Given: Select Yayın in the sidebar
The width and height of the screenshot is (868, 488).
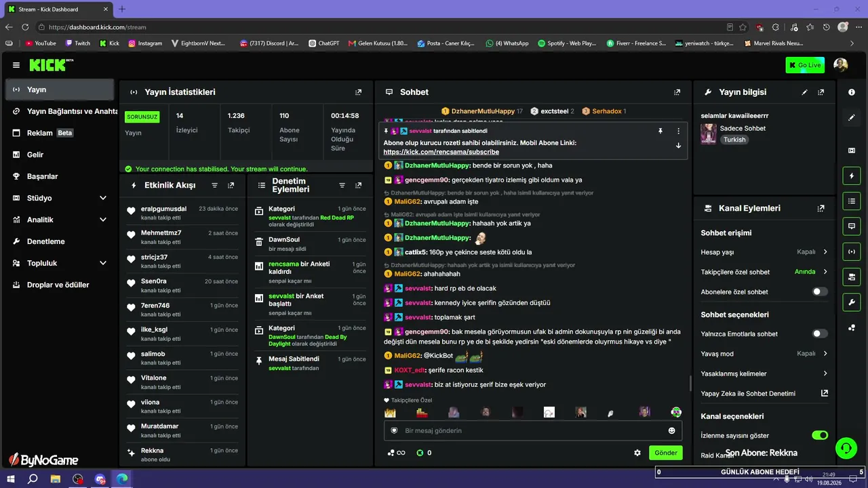Looking at the screenshot, I should click(x=60, y=89).
